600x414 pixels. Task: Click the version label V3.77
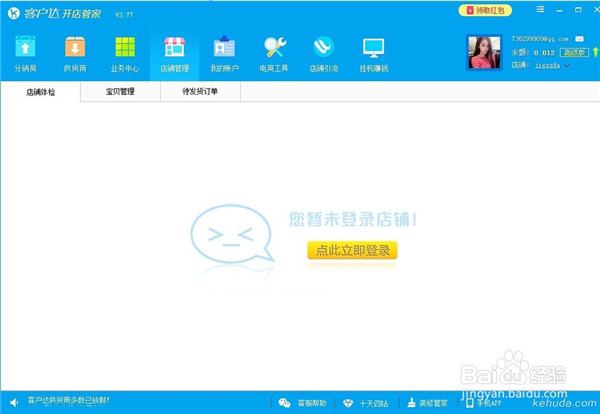click(124, 15)
